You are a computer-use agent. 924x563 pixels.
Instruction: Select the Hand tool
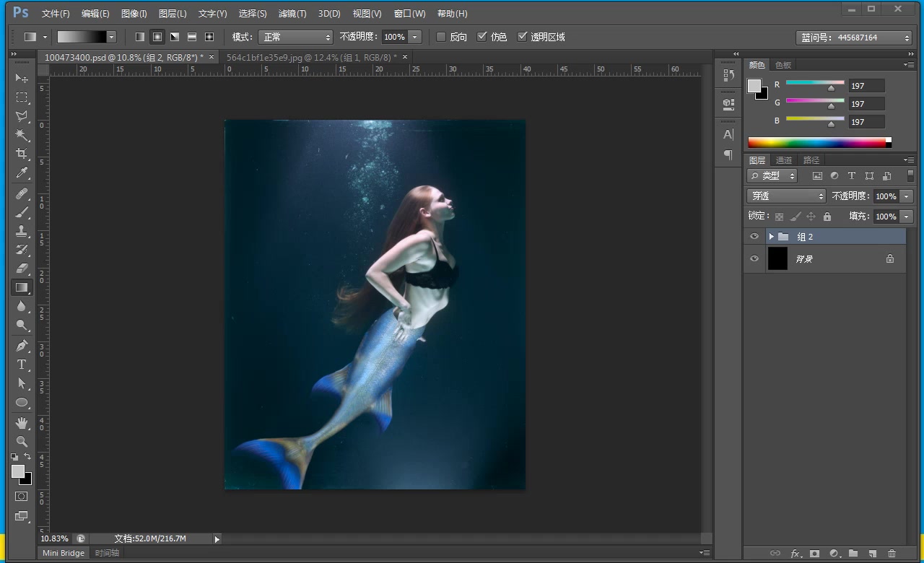pos(22,423)
